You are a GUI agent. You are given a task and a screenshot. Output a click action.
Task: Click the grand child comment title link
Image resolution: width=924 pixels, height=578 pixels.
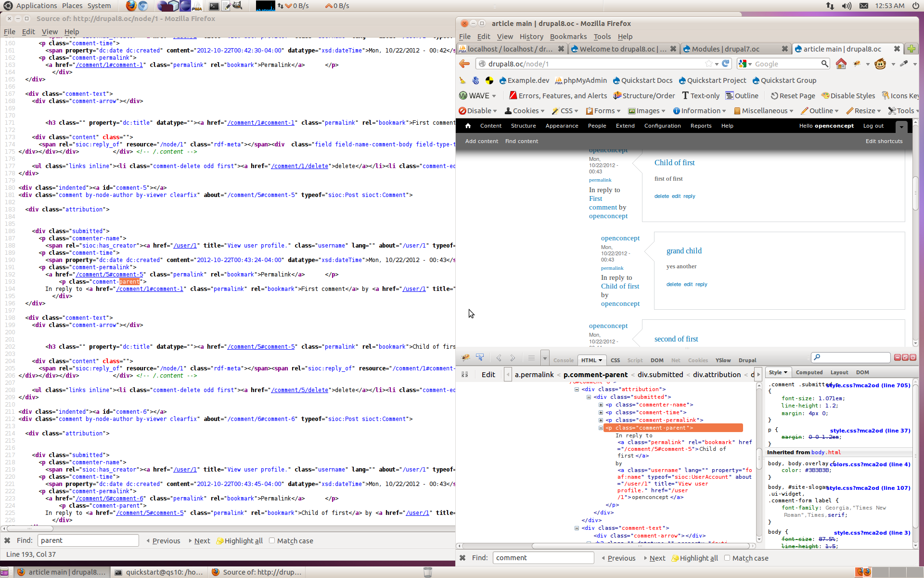coord(684,251)
